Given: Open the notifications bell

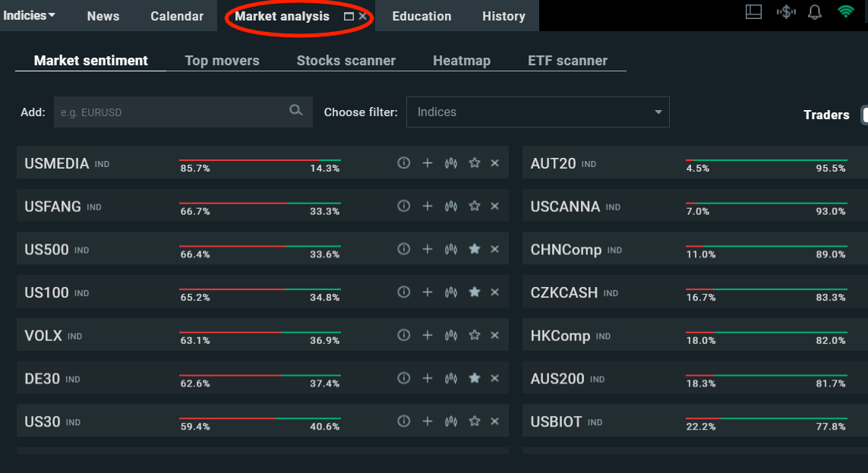Looking at the screenshot, I should 815,12.
